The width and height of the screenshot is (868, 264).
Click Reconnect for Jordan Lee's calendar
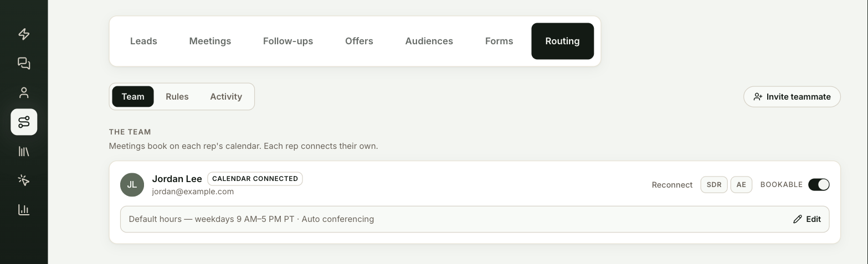[x=672, y=185]
